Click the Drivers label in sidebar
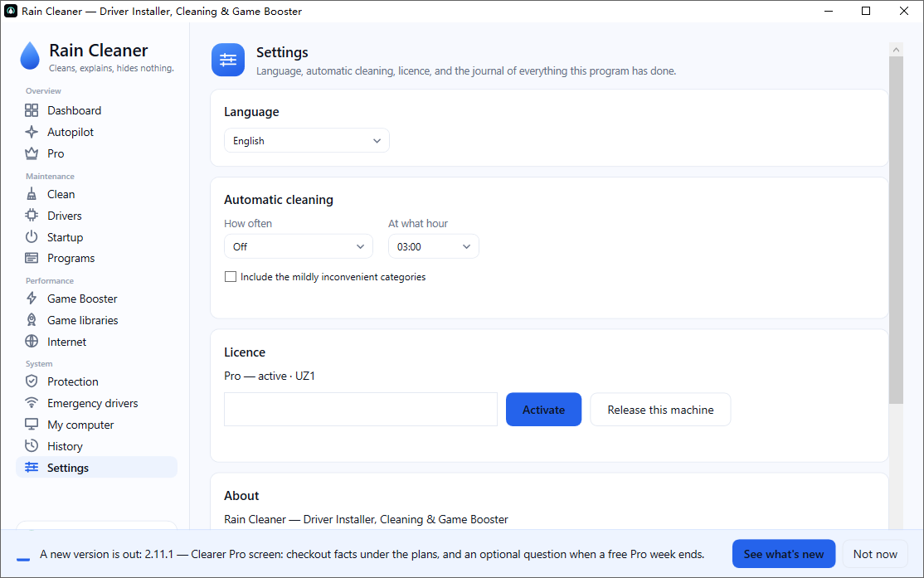924x578 pixels. [x=64, y=216]
